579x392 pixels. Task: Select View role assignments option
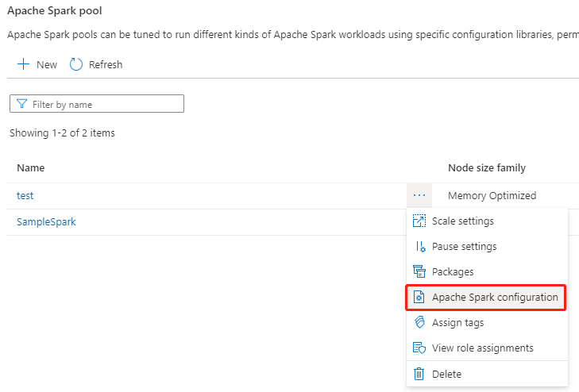pyautogui.click(x=482, y=348)
